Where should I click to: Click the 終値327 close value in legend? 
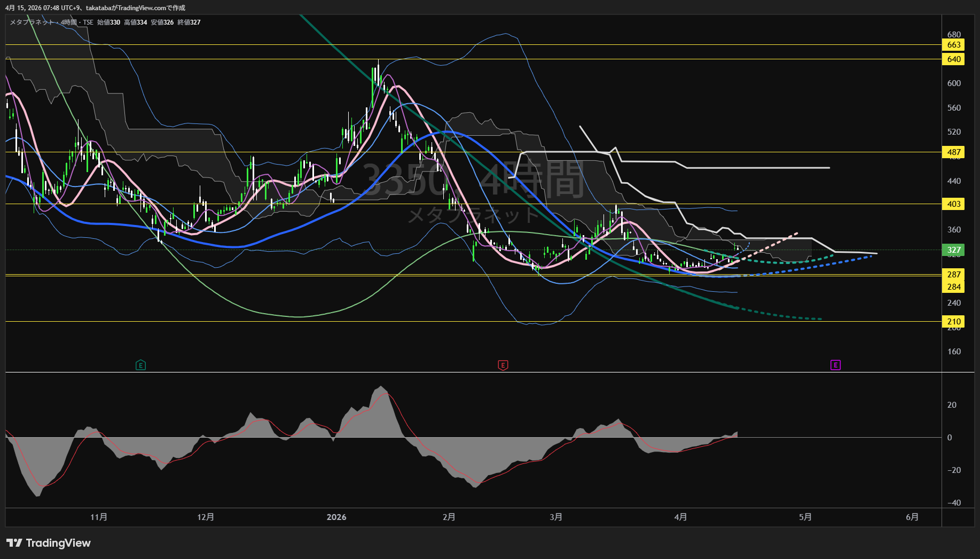(189, 22)
